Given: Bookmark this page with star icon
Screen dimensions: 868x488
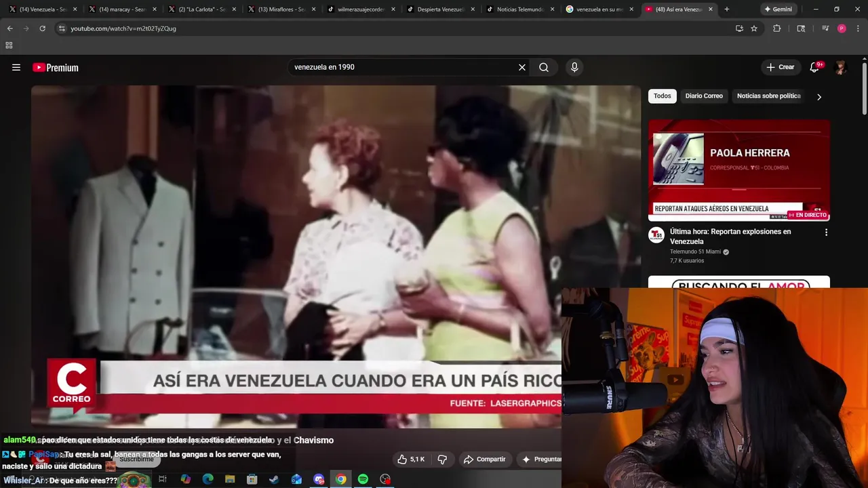Looking at the screenshot, I should [754, 28].
